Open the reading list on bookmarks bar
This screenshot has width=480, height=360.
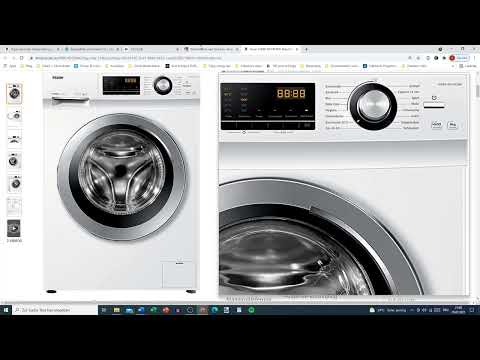(468, 66)
